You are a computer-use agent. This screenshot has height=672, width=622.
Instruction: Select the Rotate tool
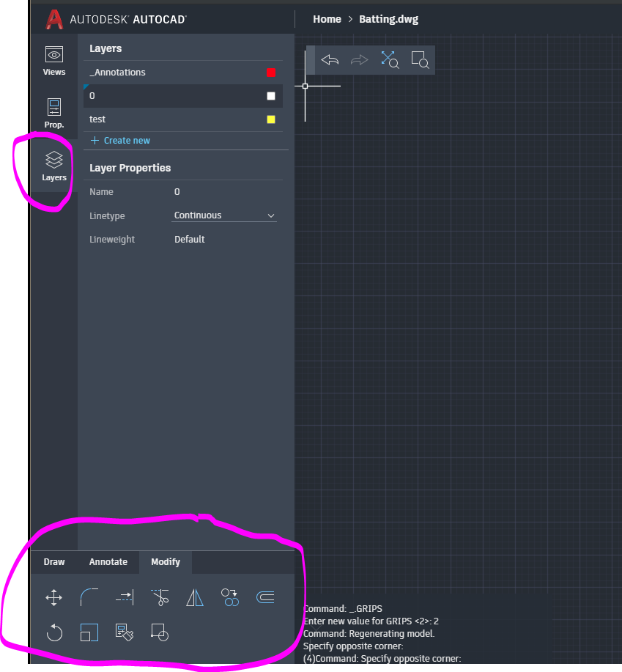pyautogui.click(x=53, y=632)
